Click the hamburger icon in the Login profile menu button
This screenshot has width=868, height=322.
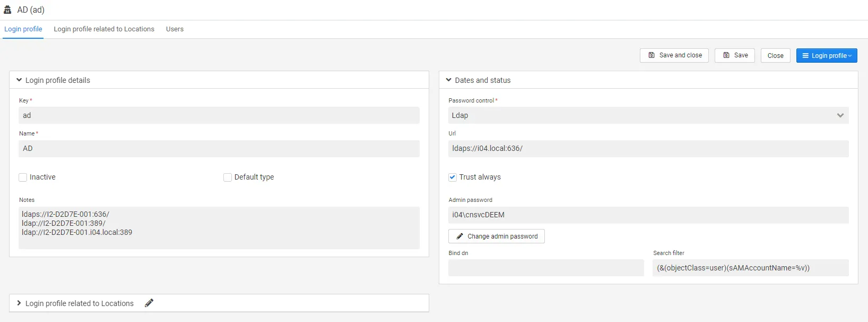805,56
